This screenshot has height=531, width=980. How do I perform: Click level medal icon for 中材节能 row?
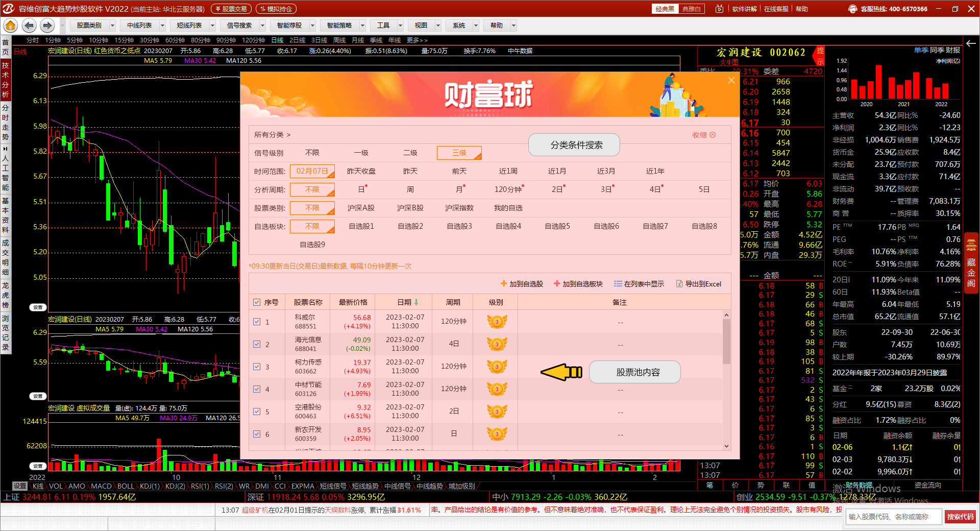click(x=497, y=389)
